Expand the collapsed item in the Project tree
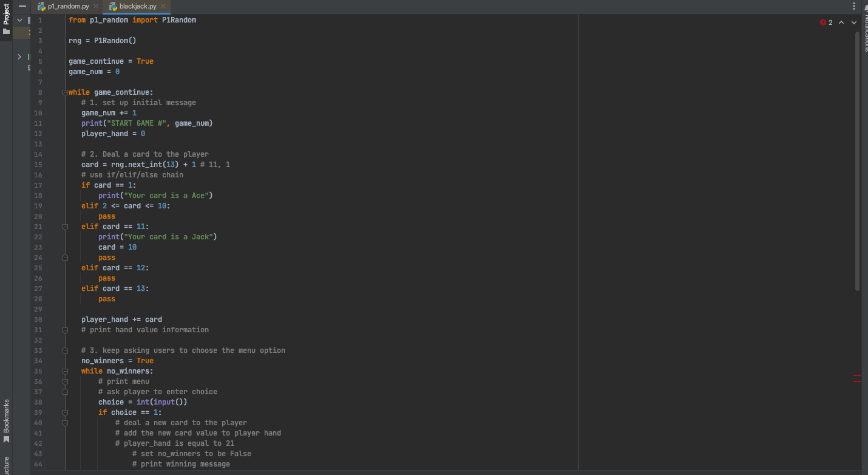Screen dimensions: 868x475 point(19,56)
